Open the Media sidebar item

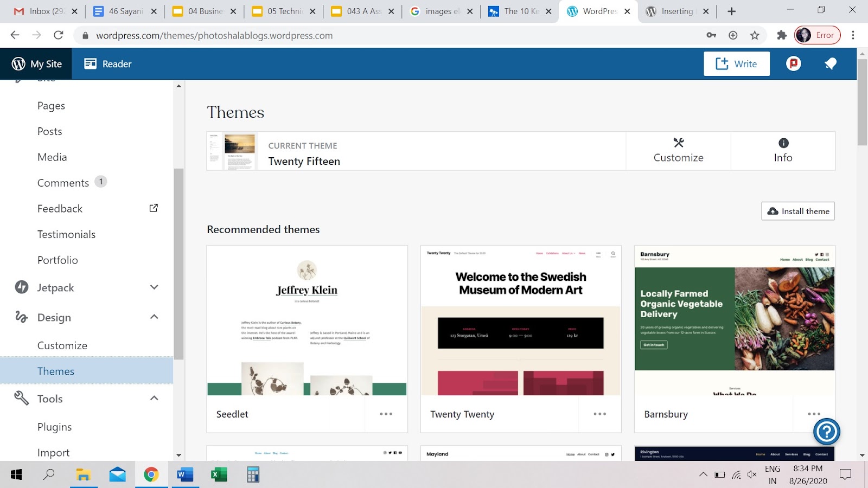point(52,157)
